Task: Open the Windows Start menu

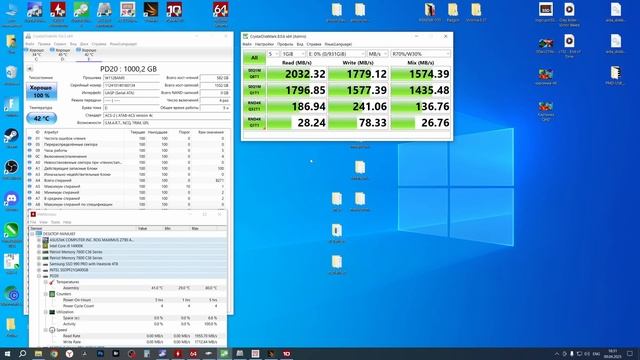Action: click(7, 353)
